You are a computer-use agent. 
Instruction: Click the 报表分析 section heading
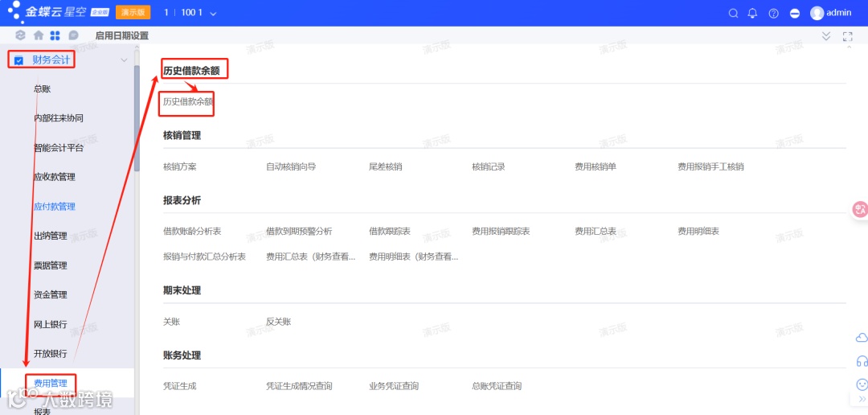coord(182,200)
